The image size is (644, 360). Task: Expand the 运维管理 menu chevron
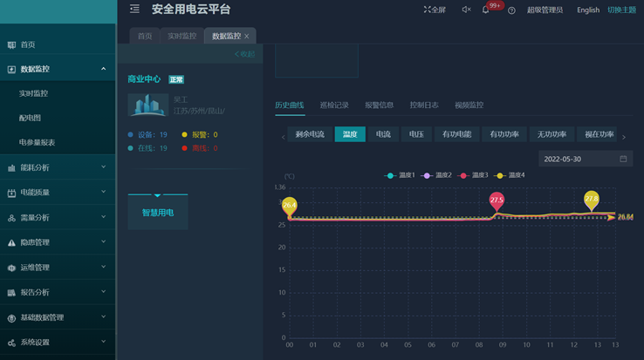104,267
